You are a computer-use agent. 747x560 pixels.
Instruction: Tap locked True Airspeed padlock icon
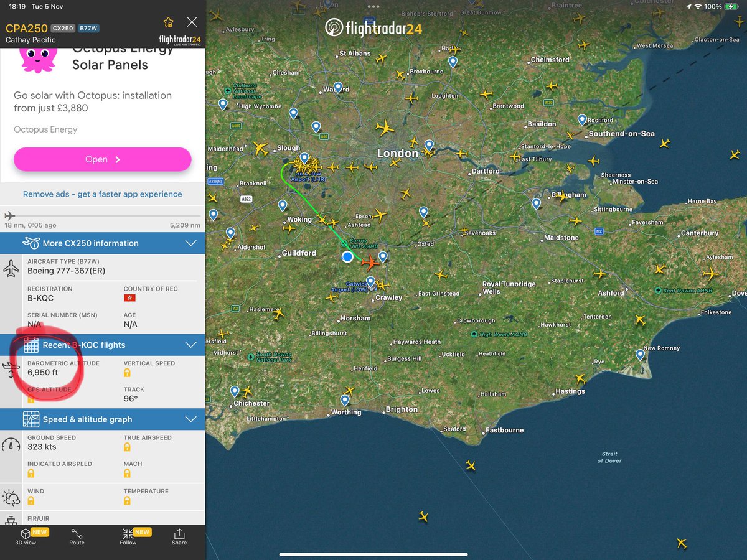tap(127, 447)
